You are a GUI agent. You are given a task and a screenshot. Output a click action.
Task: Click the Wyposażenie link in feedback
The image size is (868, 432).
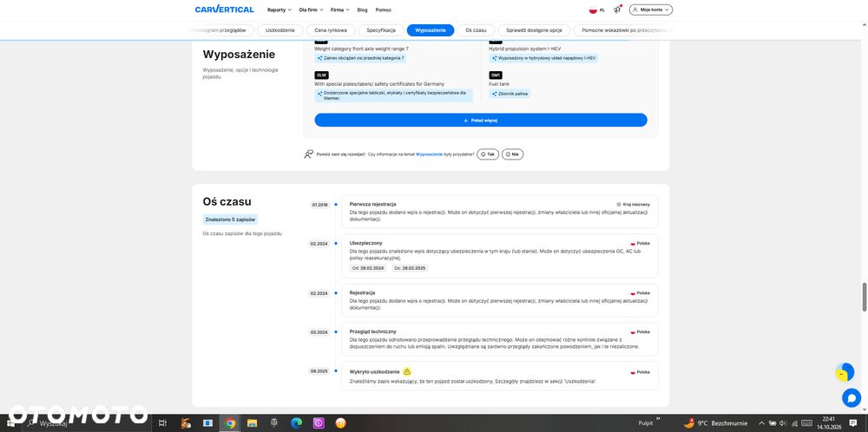[429, 154]
